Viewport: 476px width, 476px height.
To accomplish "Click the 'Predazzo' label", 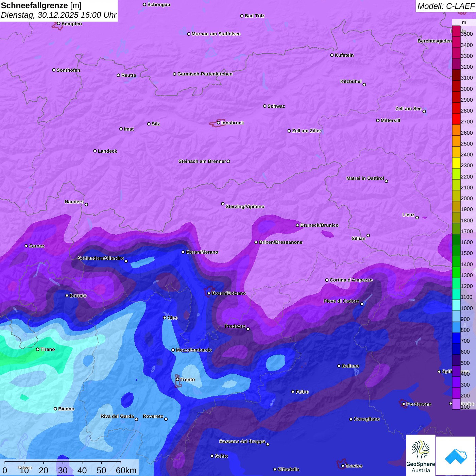I will (235, 326).
